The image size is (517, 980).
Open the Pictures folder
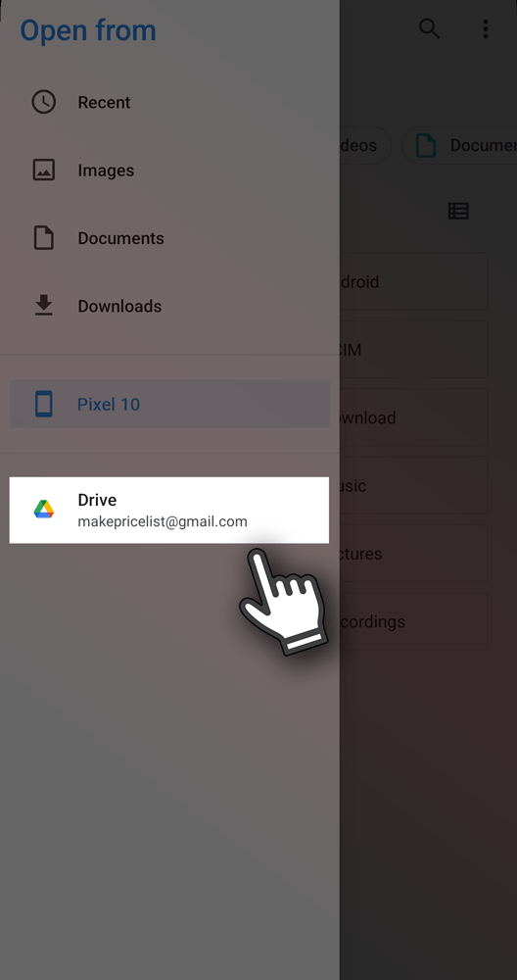[413, 553]
